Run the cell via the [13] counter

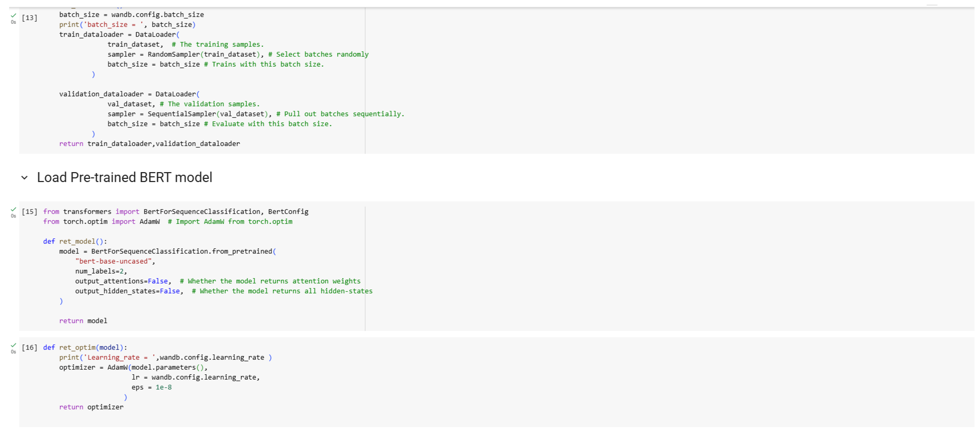(29, 18)
